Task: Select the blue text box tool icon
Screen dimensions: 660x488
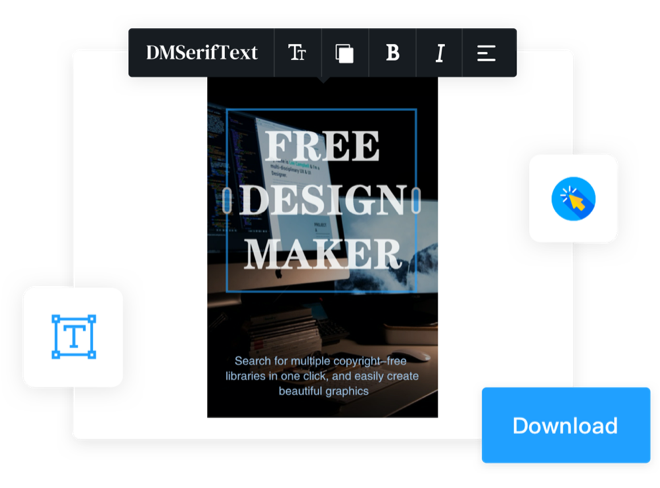Action: (73, 337)
